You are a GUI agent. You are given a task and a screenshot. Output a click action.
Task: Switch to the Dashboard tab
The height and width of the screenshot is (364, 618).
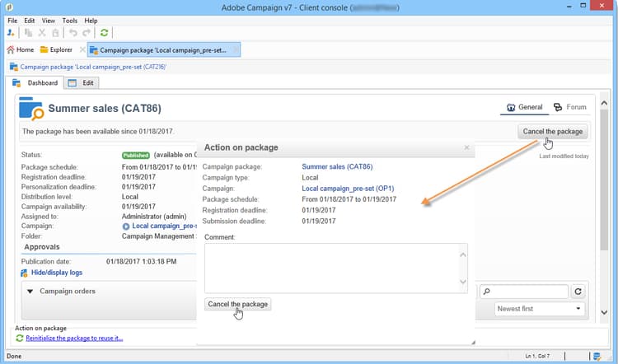coord(35,82)
